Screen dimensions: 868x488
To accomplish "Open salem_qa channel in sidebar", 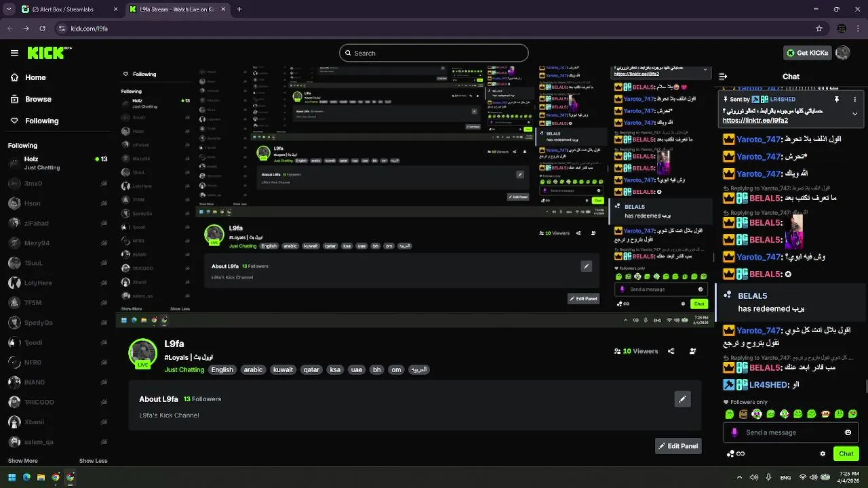I will (x=57, y=442).
